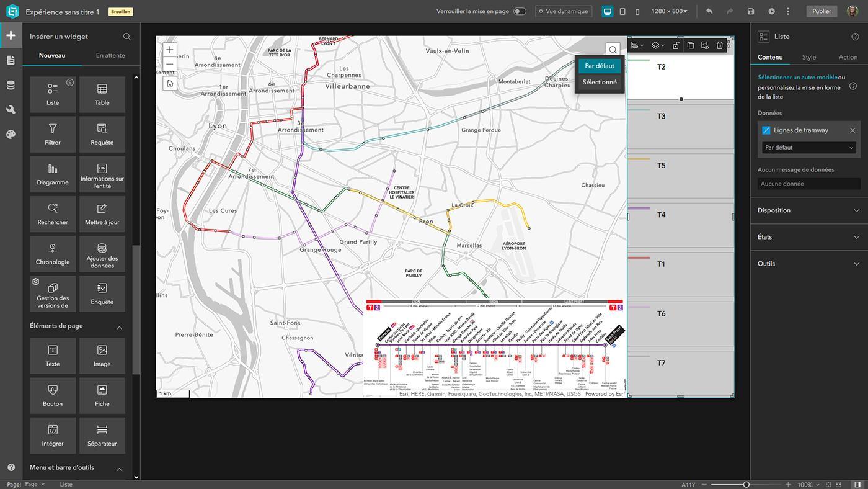Add the Diagramme widget
Image resolution: width=868 pixels, height=489 pixels.
pos(53,174)
